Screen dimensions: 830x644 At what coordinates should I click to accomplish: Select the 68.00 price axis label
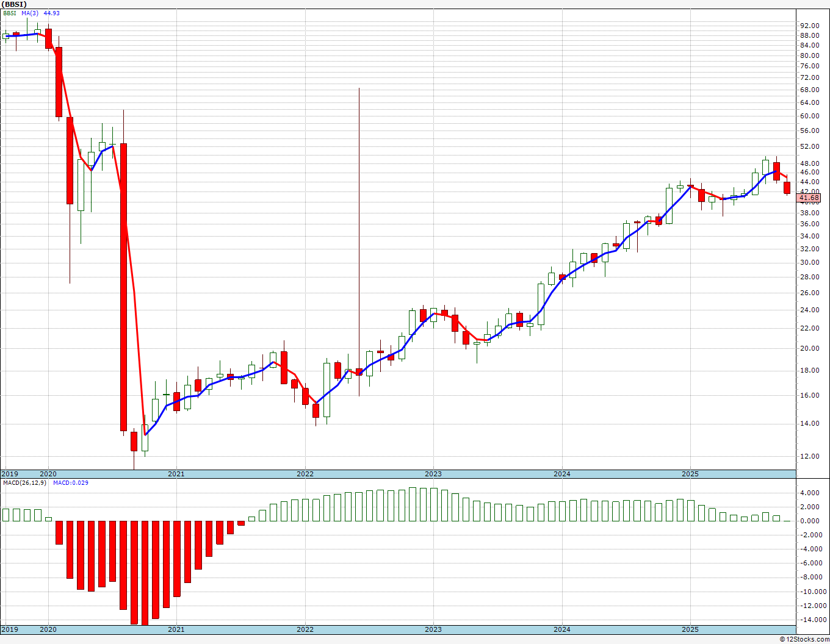(x=809, y=90)
